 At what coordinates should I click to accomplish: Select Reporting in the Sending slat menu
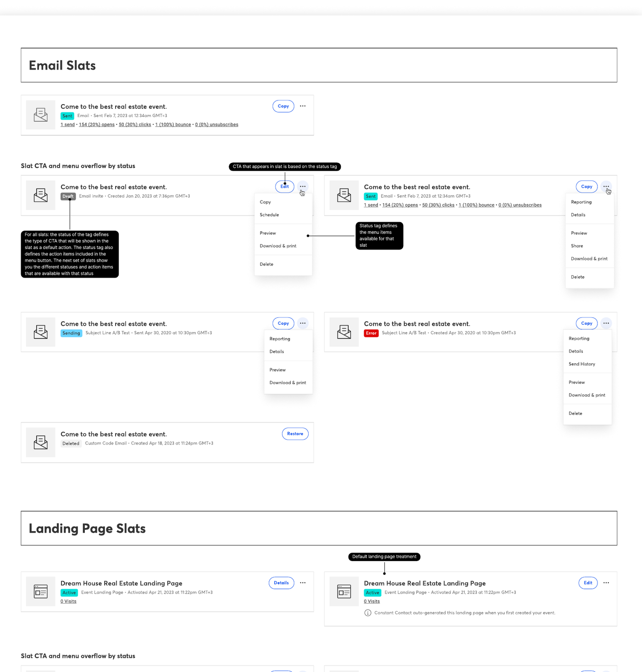point(280,339)
